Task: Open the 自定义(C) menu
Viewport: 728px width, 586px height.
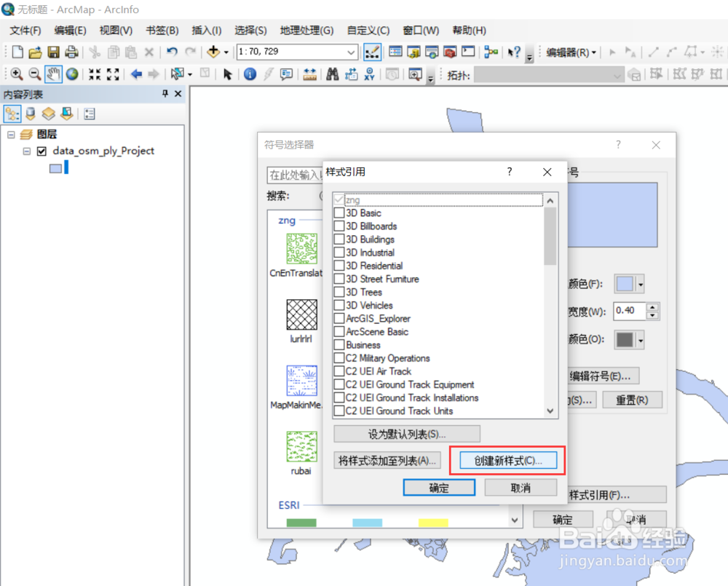Action: pos(368,31)
